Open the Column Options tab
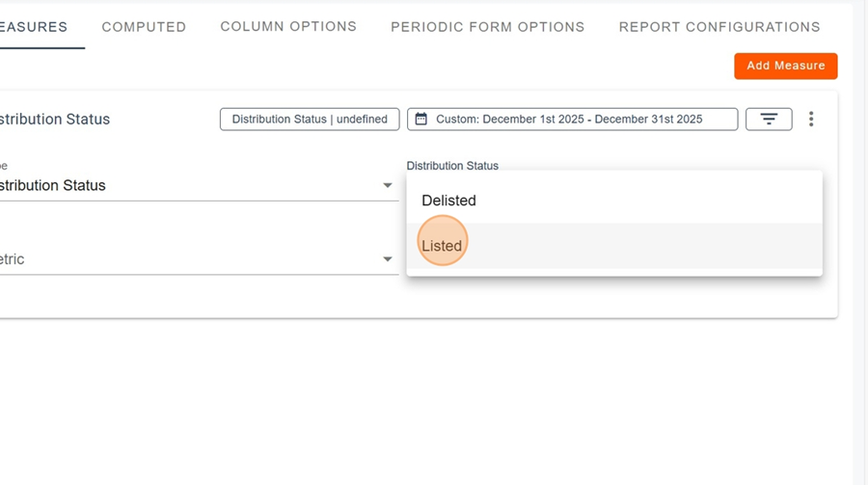Screen dimensions: 868x485 click(x=288, y=27)
